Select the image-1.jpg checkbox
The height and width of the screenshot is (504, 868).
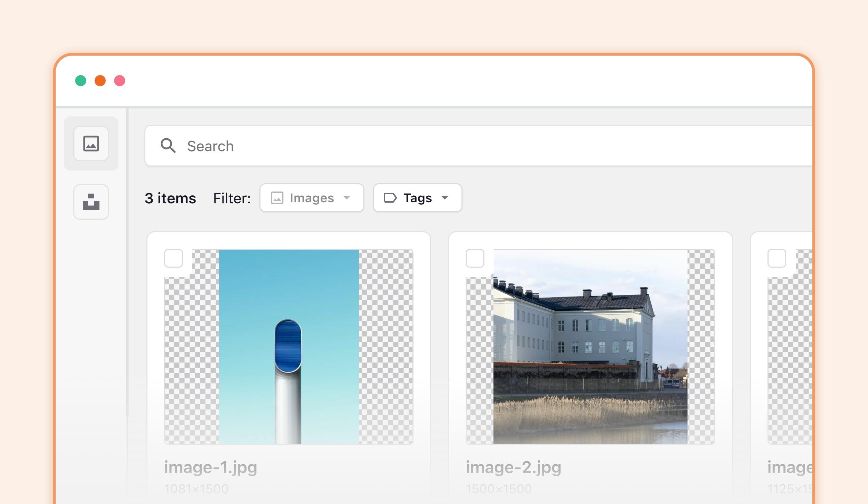[x=174, y=258]
